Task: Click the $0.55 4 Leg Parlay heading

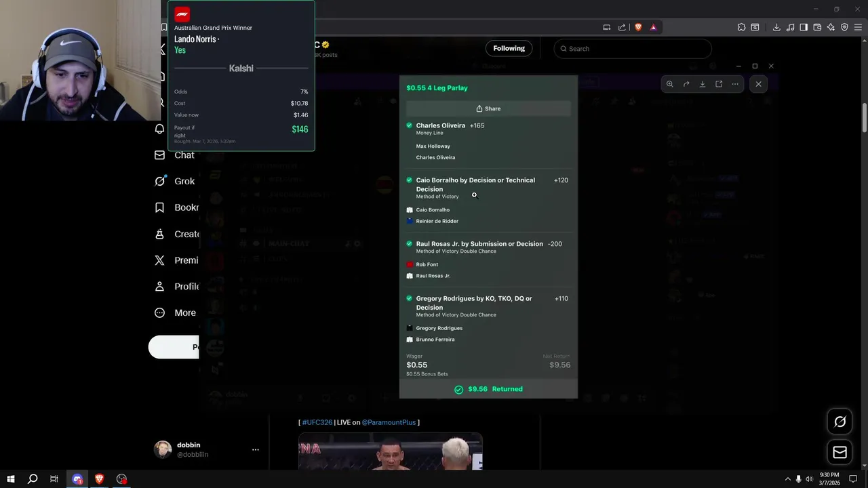Action: pos(437,88)
